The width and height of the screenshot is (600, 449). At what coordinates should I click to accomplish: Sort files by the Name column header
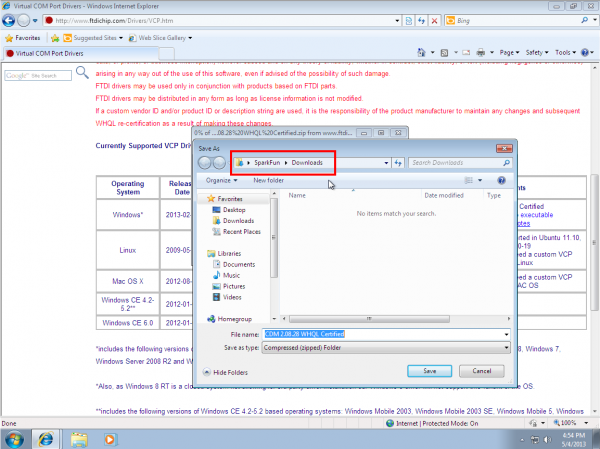pyautogui.click(x=296, y=196)
